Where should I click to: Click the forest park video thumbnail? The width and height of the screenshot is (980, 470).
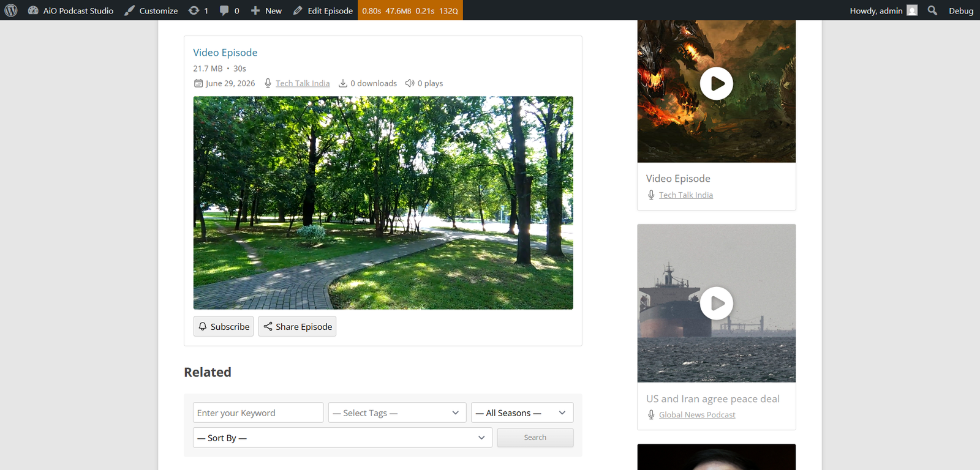(x=383, y=203)
